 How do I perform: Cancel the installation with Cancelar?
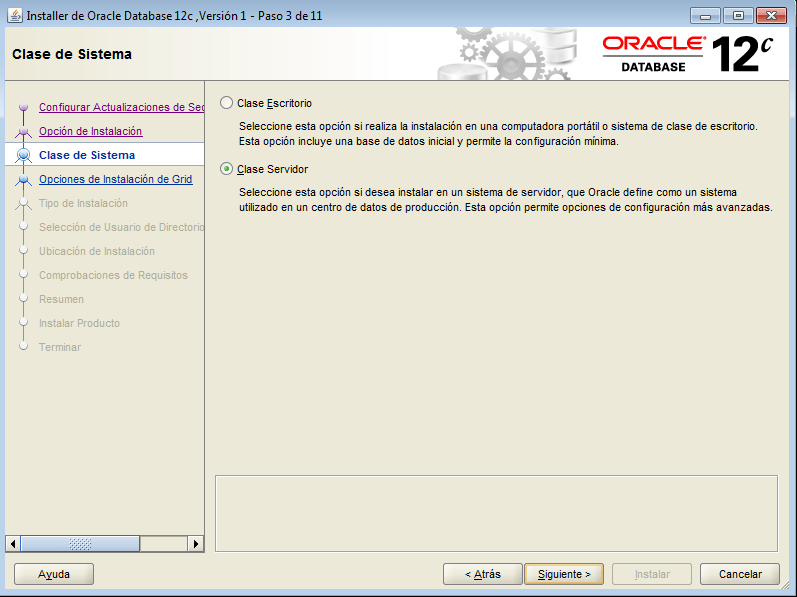pyautogui.click(x=740, y=574)
